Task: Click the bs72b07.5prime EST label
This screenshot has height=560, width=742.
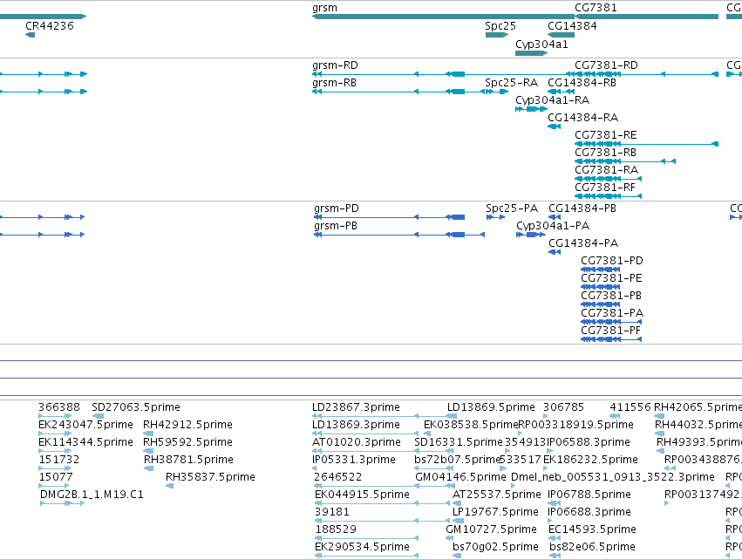Action: [458, 460]
